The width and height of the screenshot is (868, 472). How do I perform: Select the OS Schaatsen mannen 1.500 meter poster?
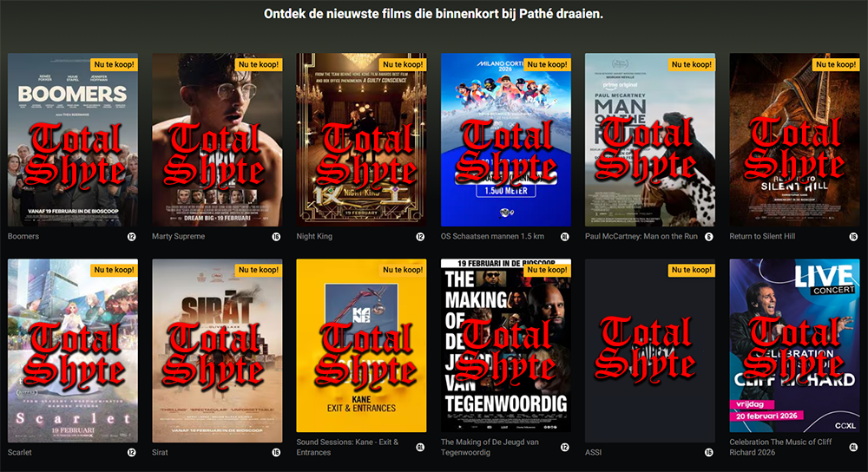(506, 140)
